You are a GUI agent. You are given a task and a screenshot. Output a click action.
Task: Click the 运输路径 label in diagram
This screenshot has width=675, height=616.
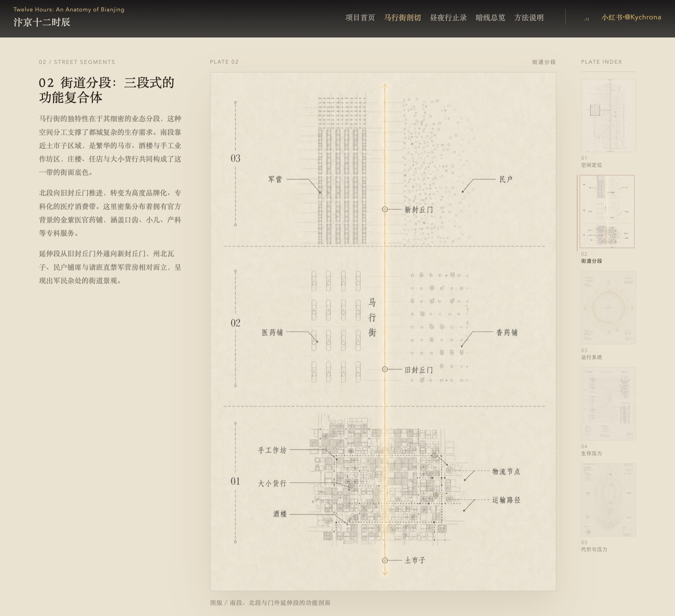(x=506, y=500)
